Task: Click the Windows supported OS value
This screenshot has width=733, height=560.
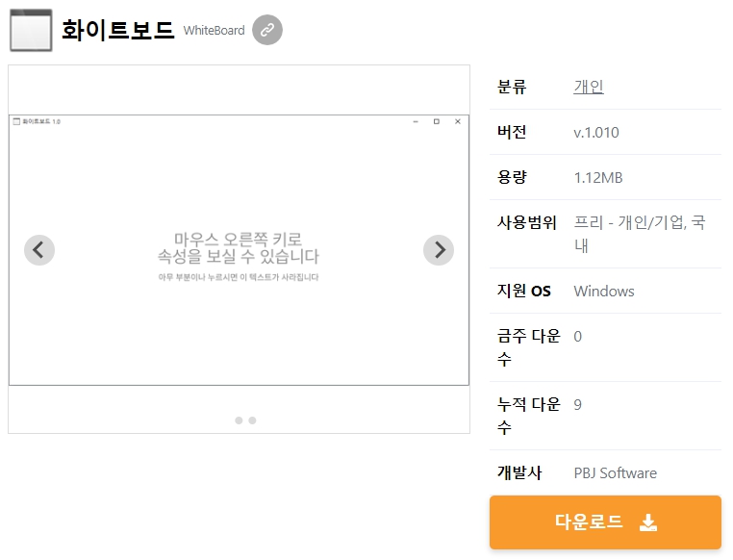Action: 604,291
